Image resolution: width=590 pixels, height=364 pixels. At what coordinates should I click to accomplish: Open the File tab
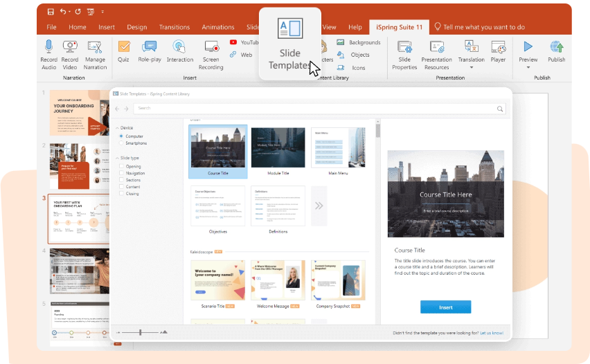(51, 27)
